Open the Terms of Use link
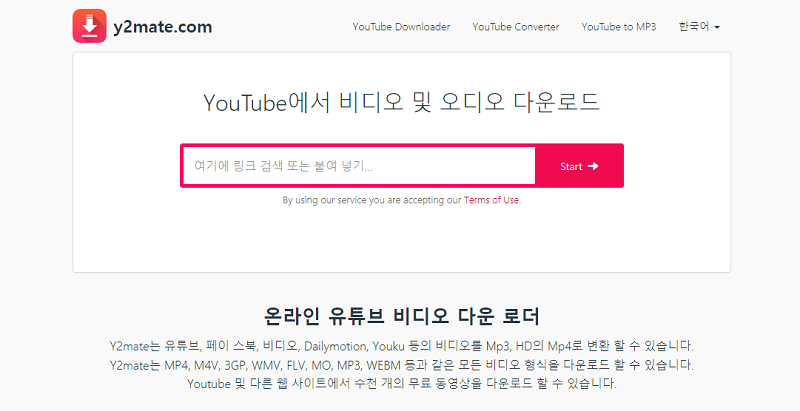Screen dimensions: 800x411 (x=492, y=200)
